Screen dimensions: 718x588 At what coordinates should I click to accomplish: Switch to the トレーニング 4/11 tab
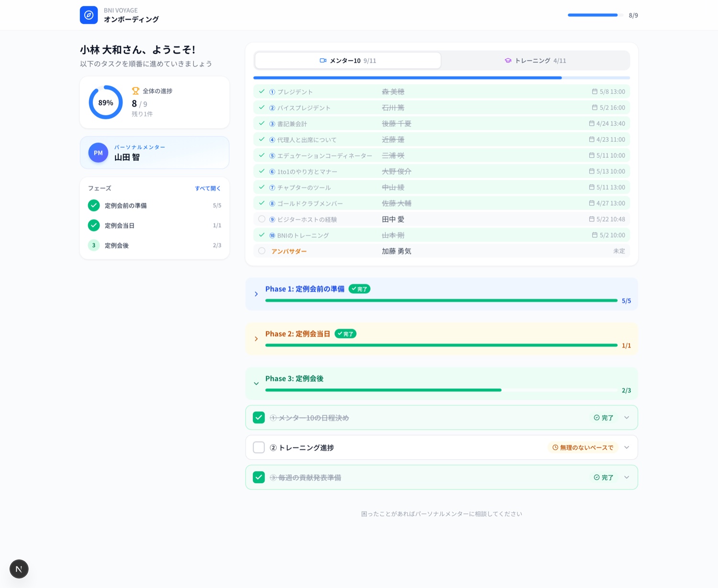535,61
